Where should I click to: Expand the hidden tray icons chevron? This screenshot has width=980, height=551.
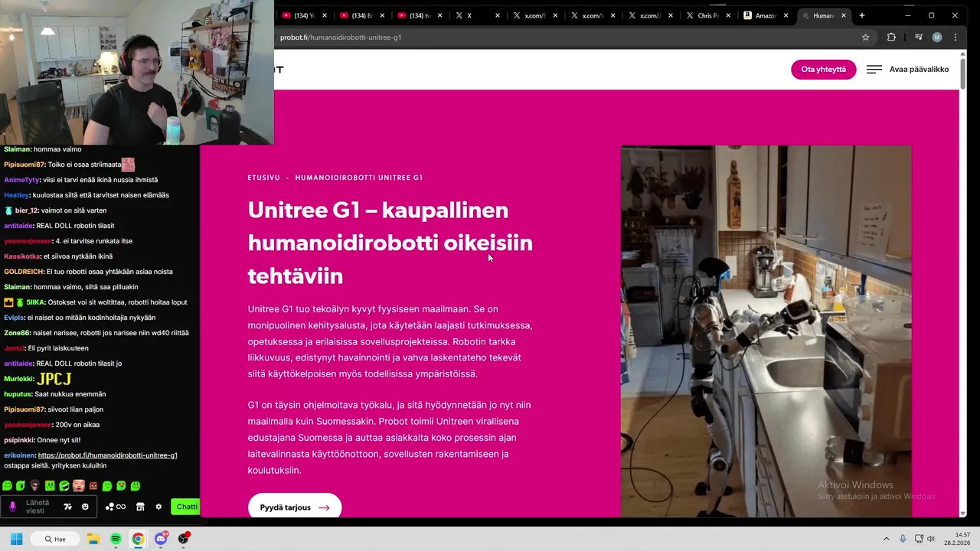[887, 539]
